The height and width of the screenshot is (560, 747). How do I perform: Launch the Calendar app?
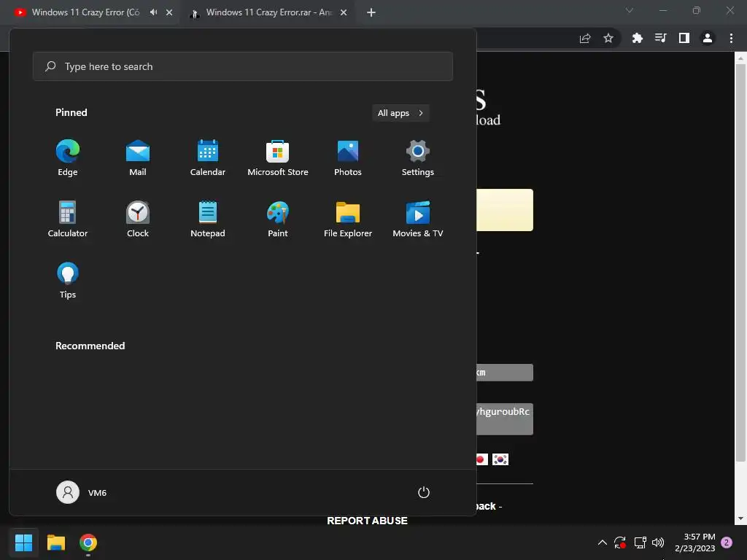coord(208,158)
